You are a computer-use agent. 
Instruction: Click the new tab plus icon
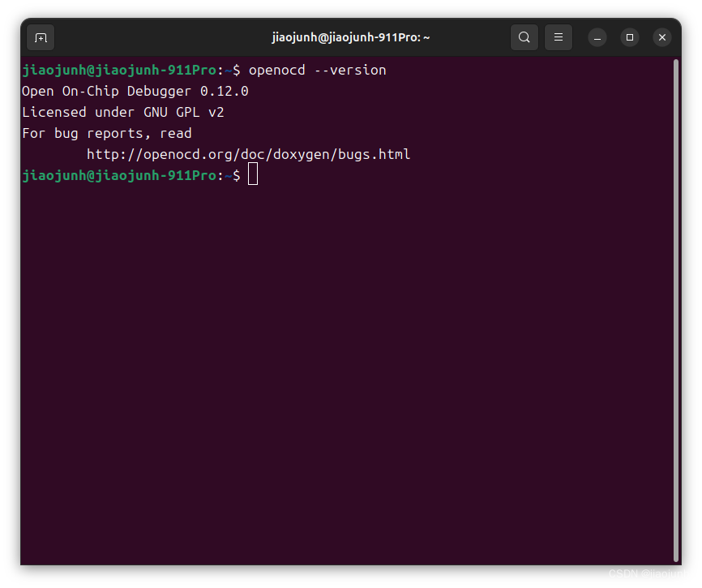tap(40, 37)
